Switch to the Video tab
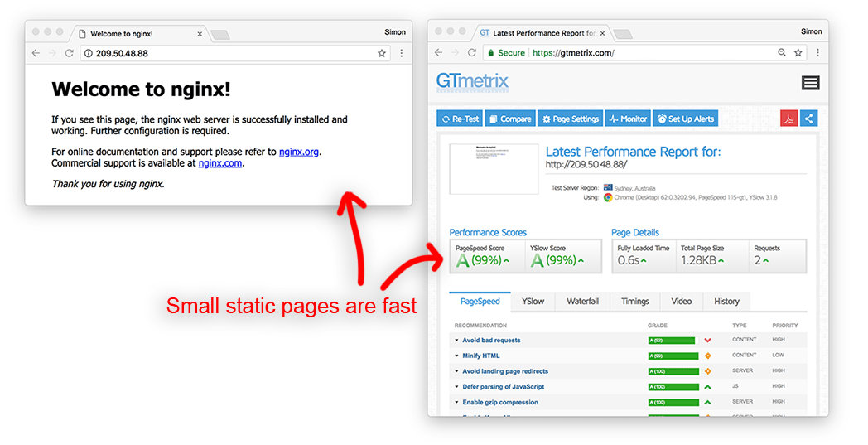Screen dimensions: 868x445 point(682,302)
